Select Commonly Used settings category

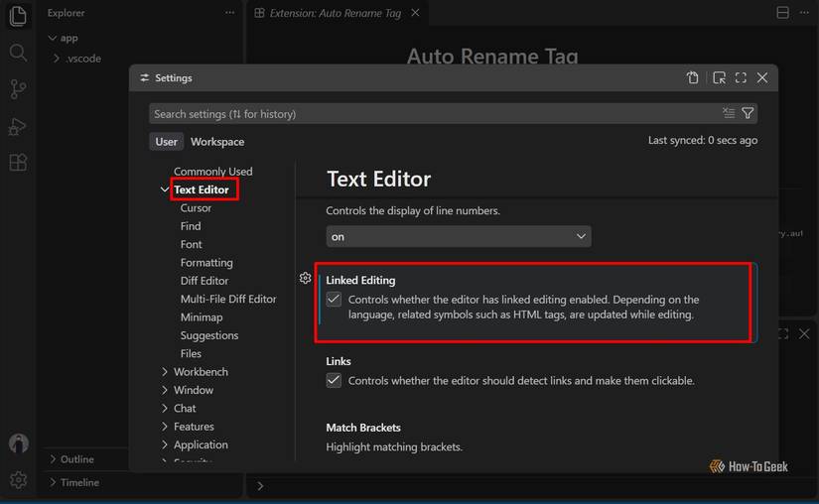coord(213,171)
